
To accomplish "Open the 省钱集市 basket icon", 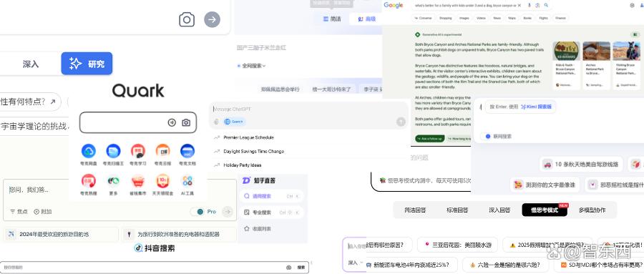I will coord(137,181).
